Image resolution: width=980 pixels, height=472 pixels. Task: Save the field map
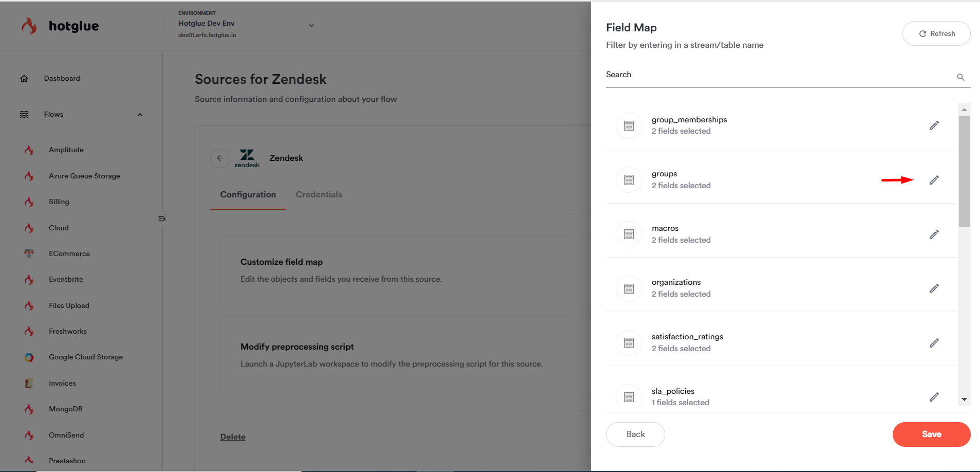931,434
